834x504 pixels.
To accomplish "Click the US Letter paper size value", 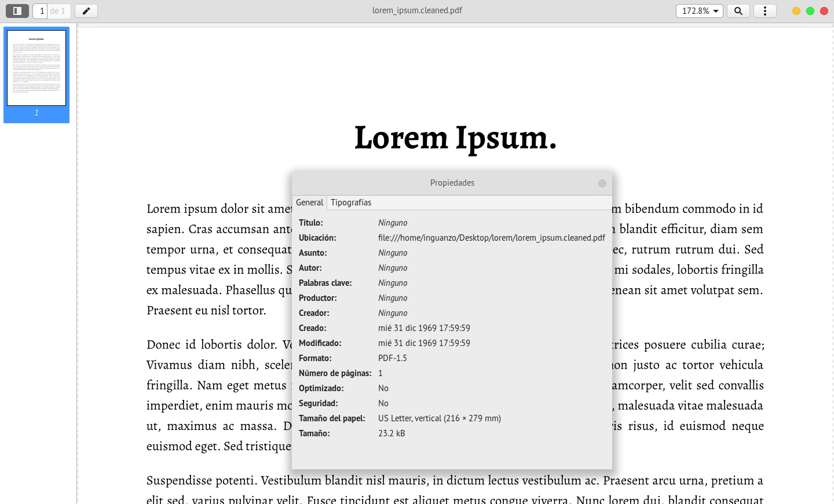I will point(439,418).
